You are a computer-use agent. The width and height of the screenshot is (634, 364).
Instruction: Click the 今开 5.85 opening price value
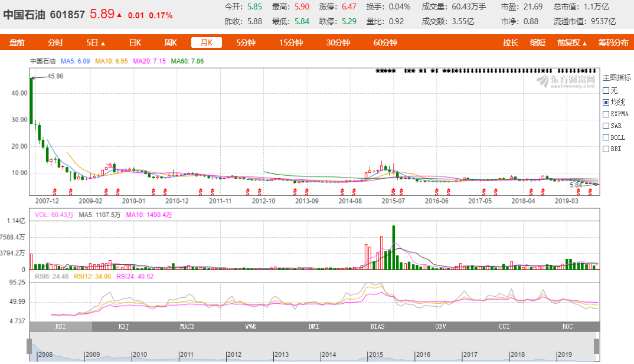pyautogui.click(x=255, y=7)
